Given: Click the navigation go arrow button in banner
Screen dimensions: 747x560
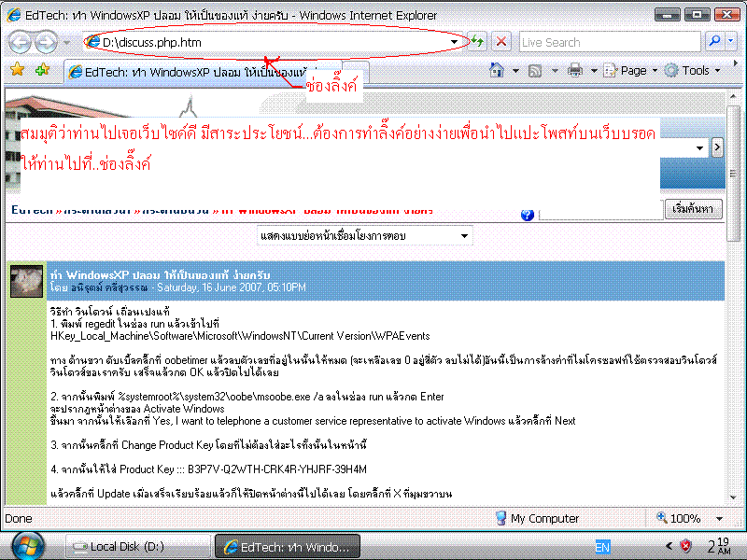Looking at the screenshot, I should 717,147.
